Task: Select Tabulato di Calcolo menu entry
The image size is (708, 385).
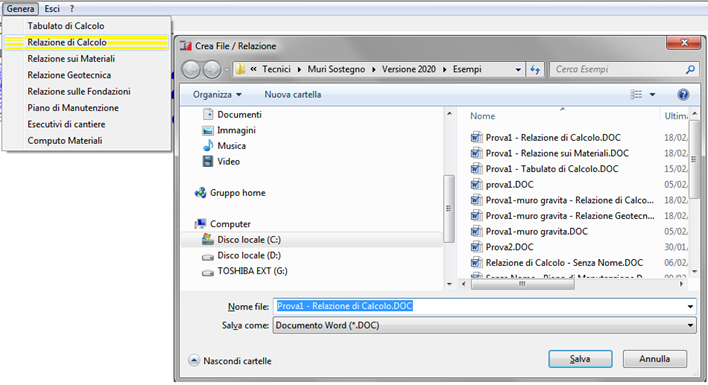Action: point(65,26)
